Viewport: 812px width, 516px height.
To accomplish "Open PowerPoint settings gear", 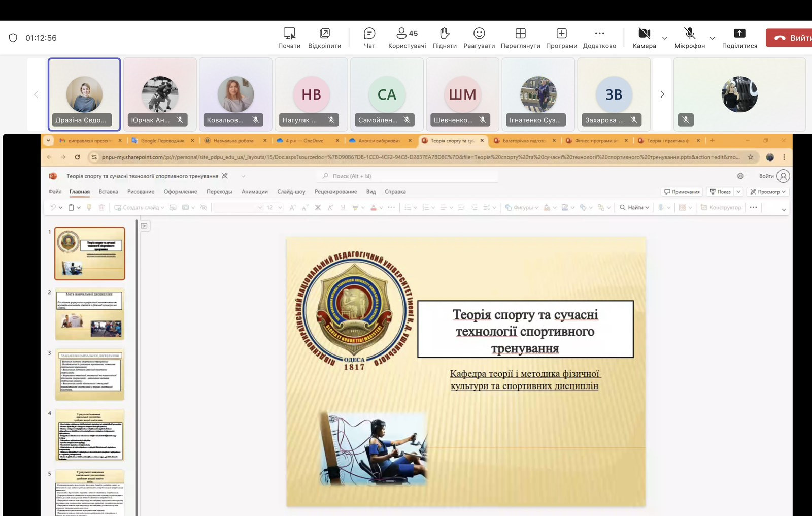I will pyautogui.click(x=740, y=176).
